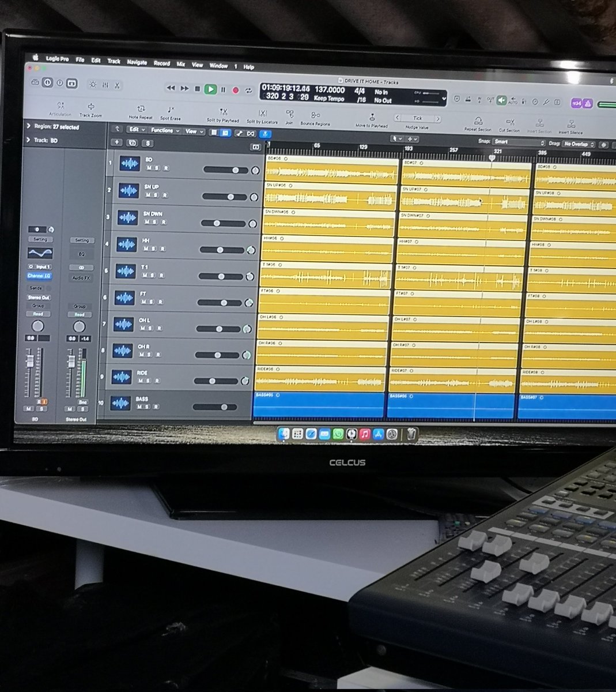616x692 pixels.
Task: Open the Record menu
Action: click(x=162, y=63)
